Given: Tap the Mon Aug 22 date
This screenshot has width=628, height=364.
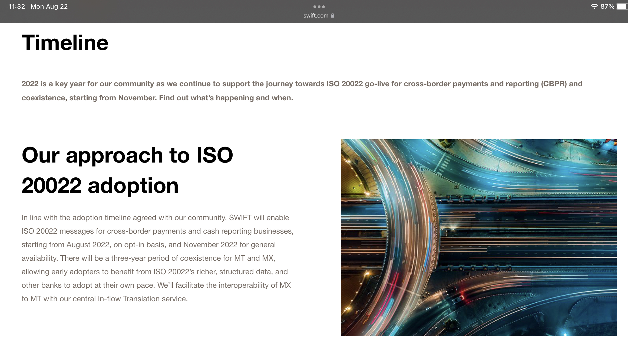Looking at the screenshot, I should 49,6.
